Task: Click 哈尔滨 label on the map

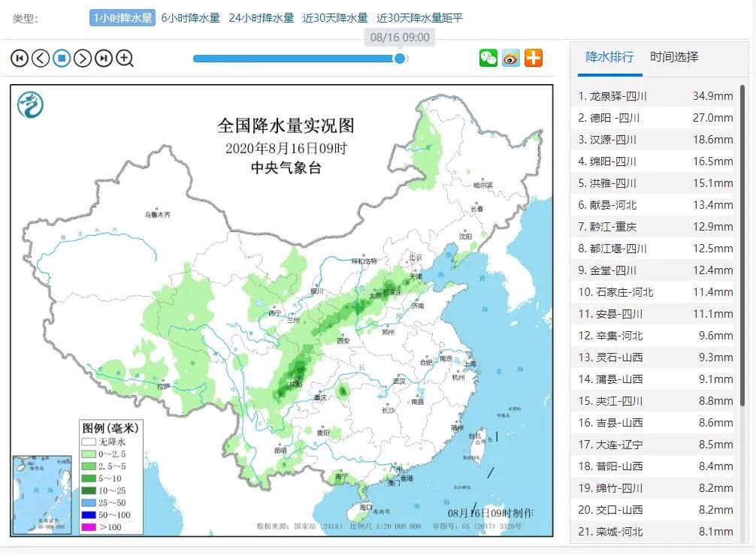Action: pyautogui.click(x=483, y=185)
